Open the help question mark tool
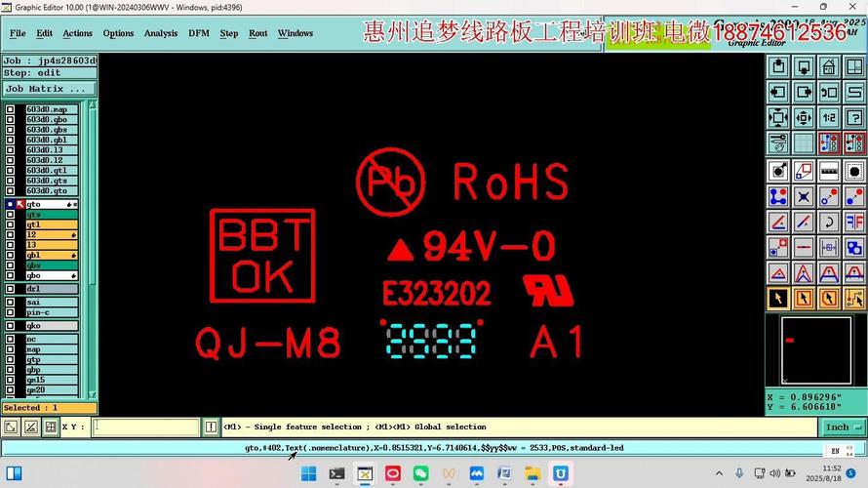This screenshot has height=488, width=868. pyautogui.click(x=853, y=118)
